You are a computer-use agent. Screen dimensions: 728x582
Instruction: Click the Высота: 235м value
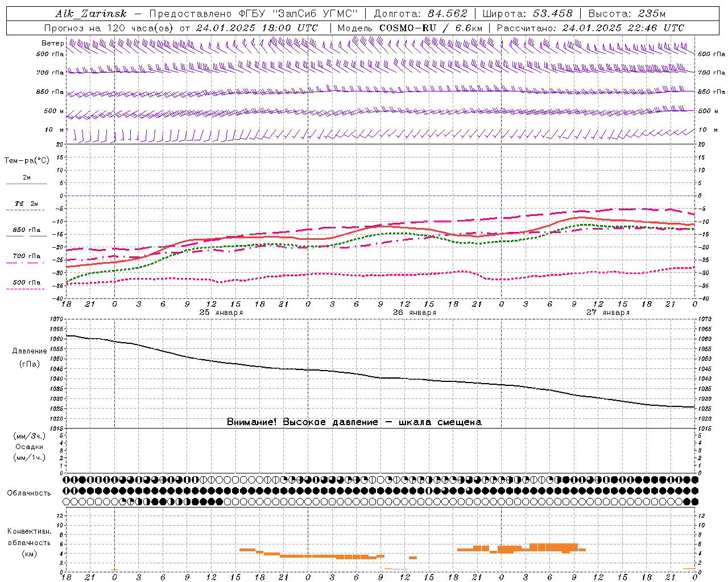tap(627, 14)
